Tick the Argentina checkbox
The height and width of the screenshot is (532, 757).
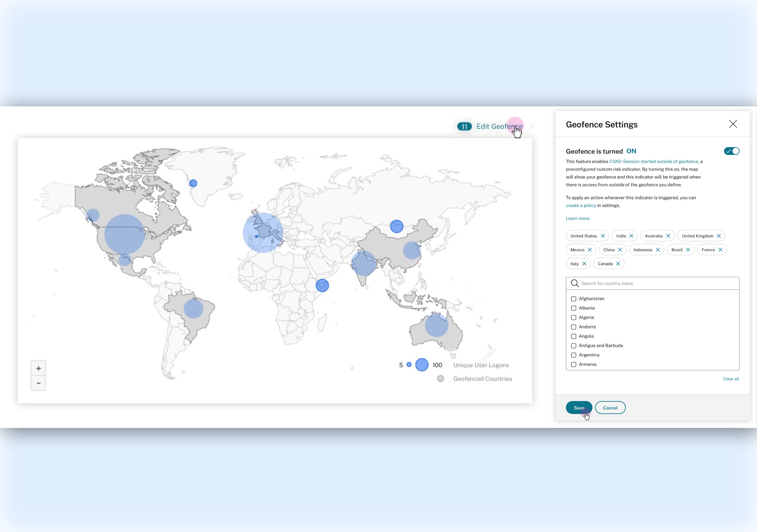574,355
